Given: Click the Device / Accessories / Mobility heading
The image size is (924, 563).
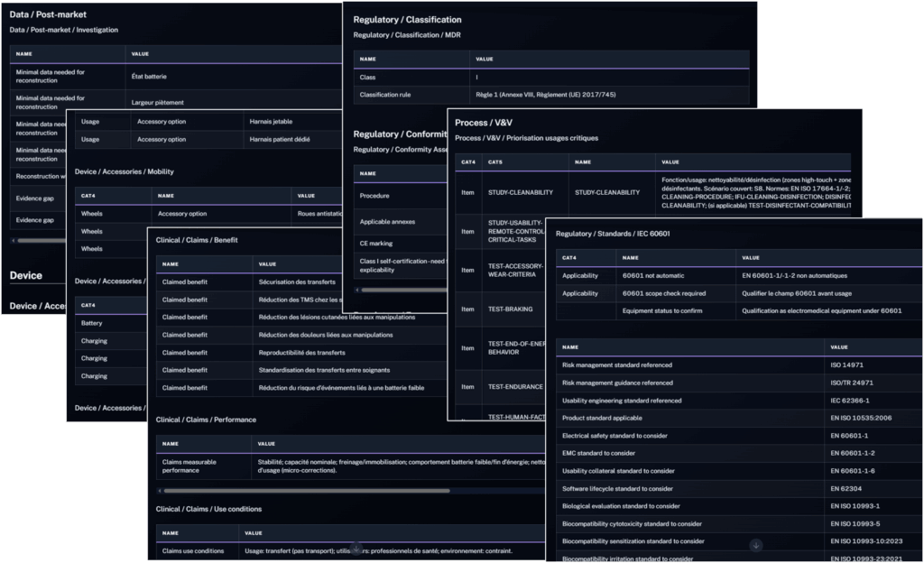Looking at the screenshot, I should pyautogui.click(x=124, y=171).
